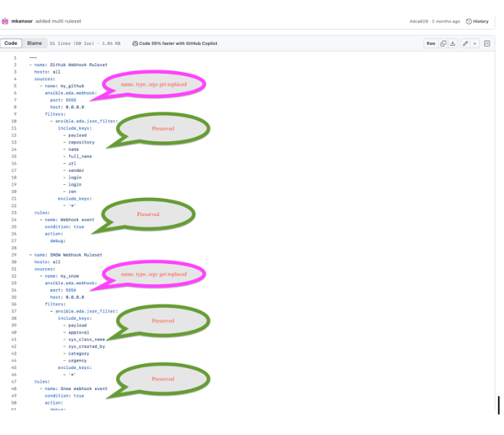Viewport: 504px width, 435px height.
Task: Open the Raw file view
Action: [431, 43]
